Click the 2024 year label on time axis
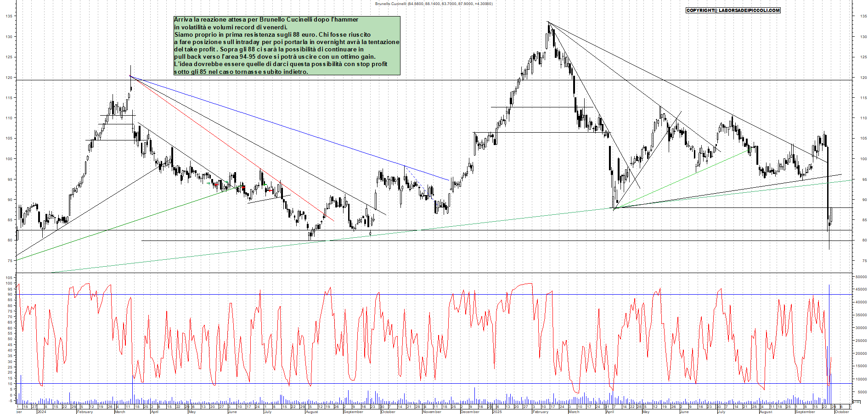Viewport: 868px width, 414px height. coord(42,412)
